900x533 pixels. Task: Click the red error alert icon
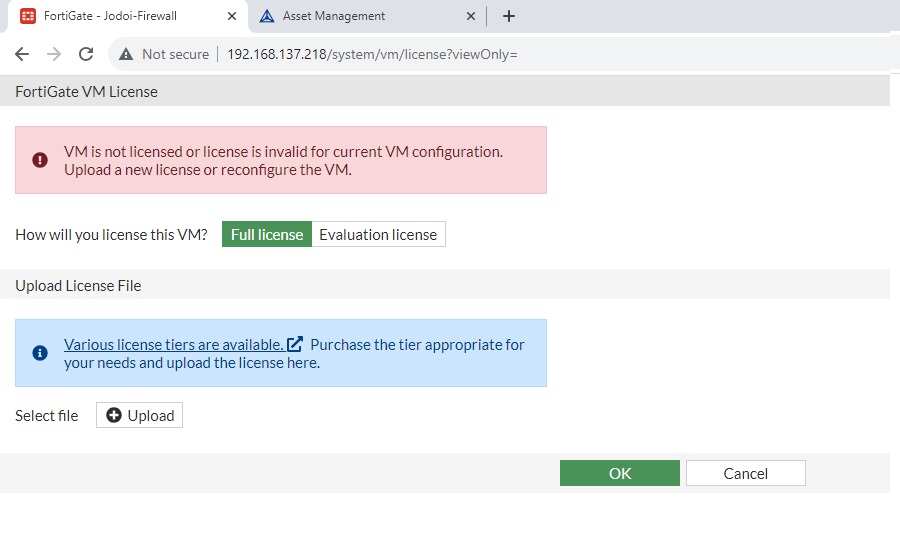[x=40, y=160]
